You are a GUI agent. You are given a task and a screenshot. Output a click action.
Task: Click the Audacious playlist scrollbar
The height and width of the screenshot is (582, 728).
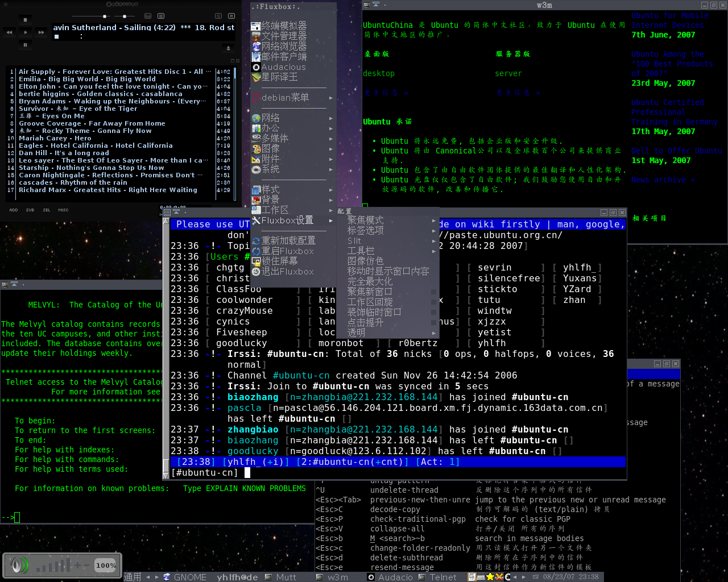click(x=234, y=134)
